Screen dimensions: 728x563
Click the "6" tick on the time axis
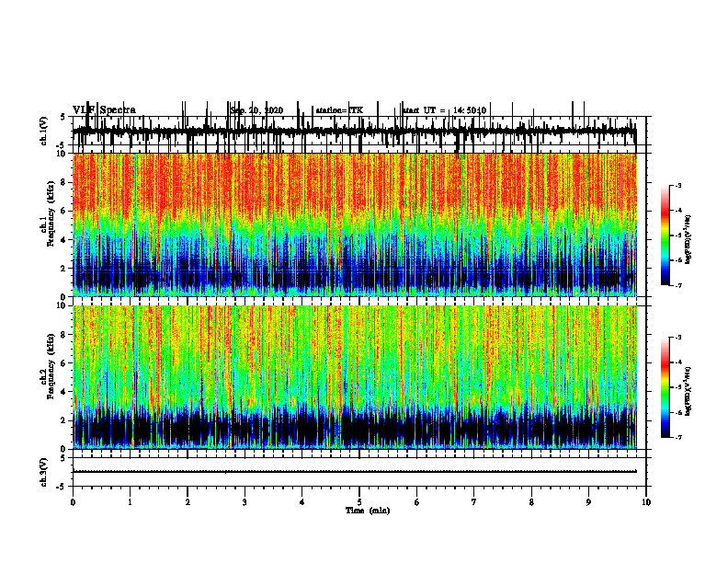tap(417, 502)
